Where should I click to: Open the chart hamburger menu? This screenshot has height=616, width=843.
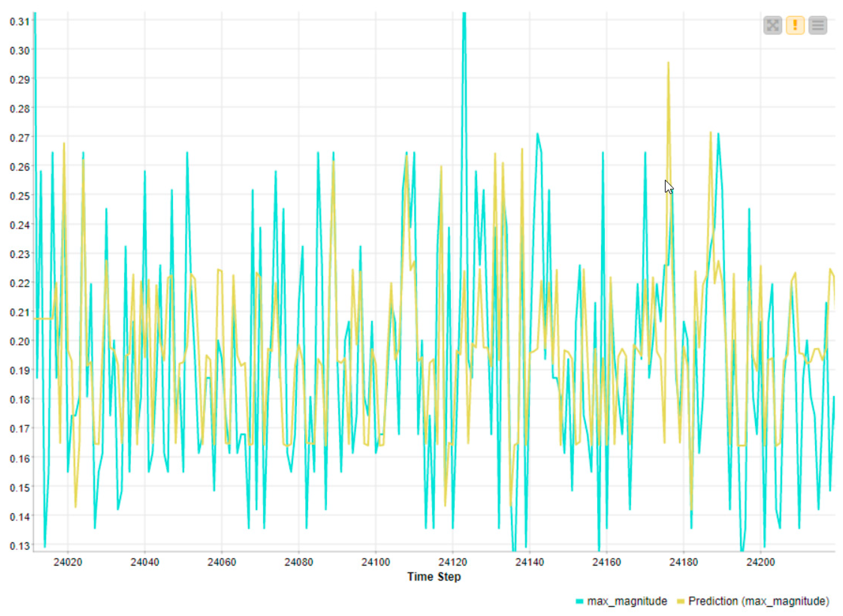tap(817, 26)
